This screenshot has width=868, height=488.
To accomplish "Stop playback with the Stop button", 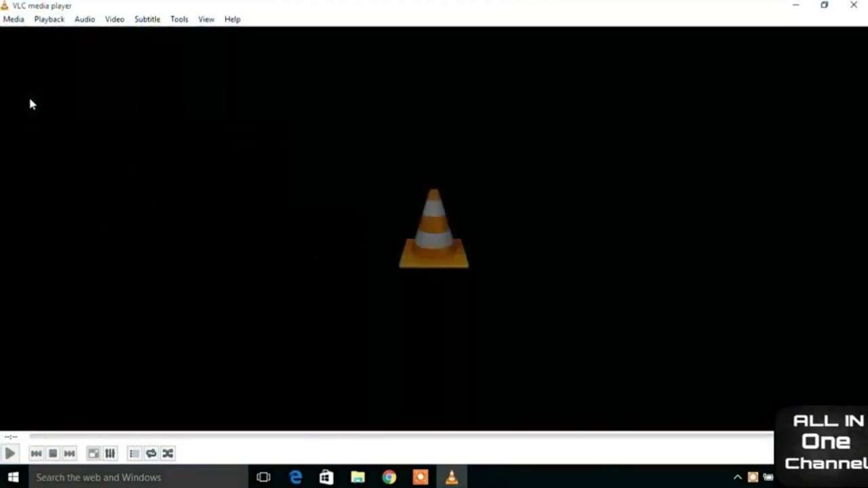I will pyautogui.click(x=53, y=453).
